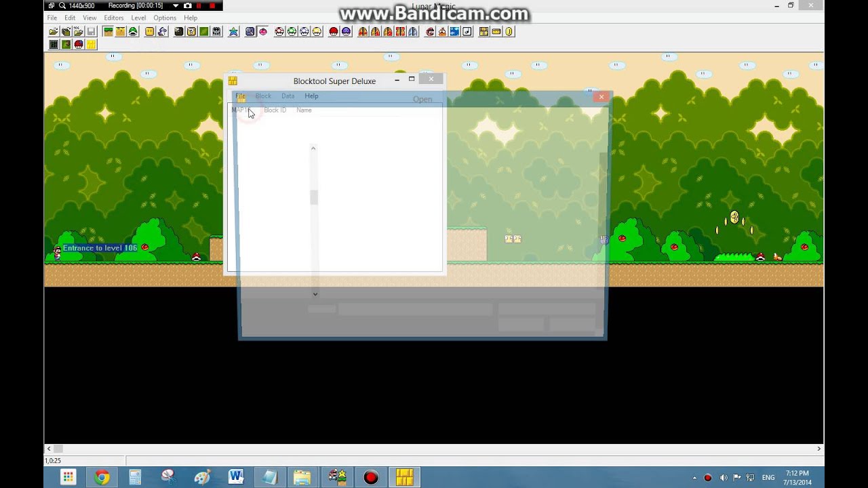Screen dimensions: 868x488
Task: Open the Bandicam recording dropdown arrow
Action: point(176,5)
